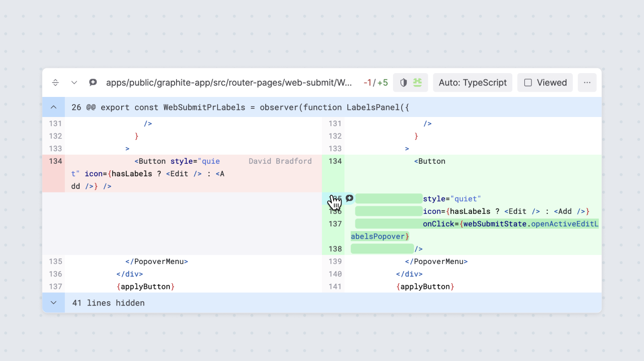Click the expand-all-lines arrows icon in header
This screenshot has width=644, height=361.
pos(55,83)
